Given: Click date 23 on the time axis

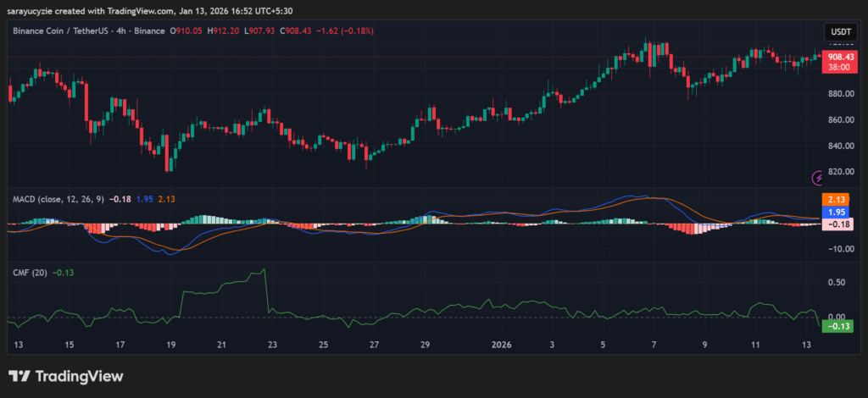Looking at the screenshot, I should [x=272, y=345].
